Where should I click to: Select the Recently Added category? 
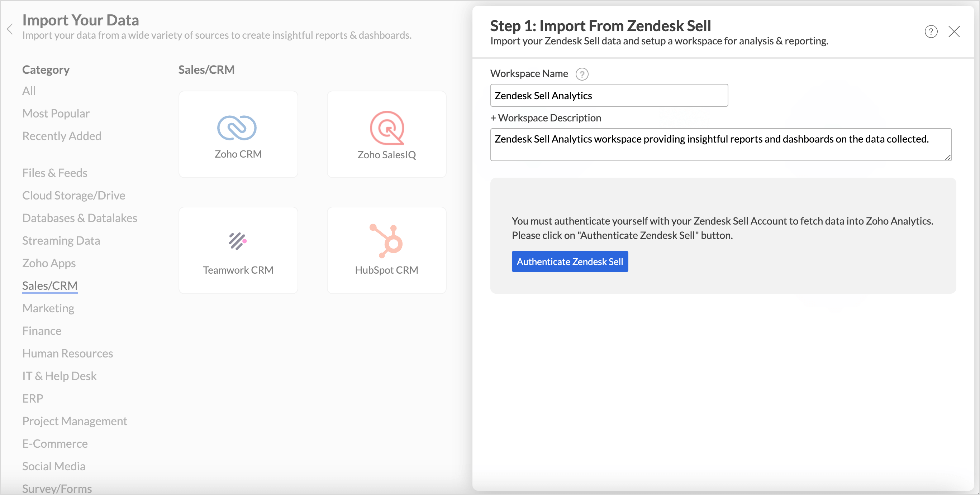point(62,136)
